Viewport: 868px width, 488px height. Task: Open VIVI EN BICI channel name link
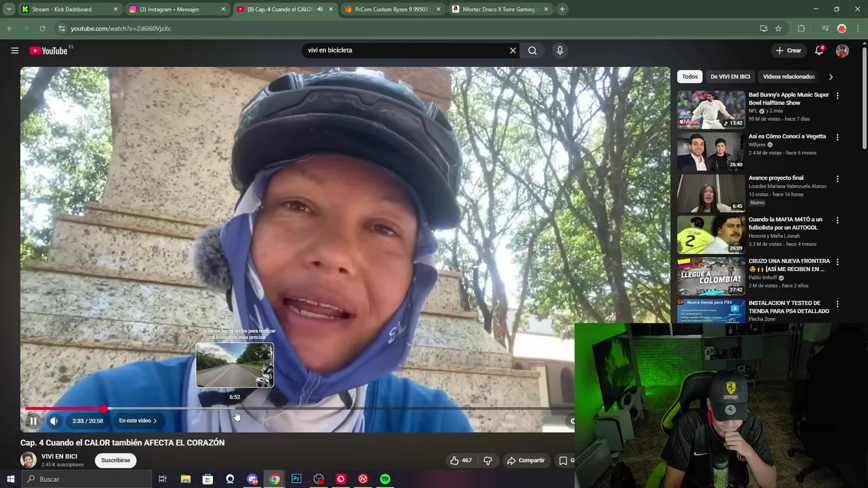pos(59,456)
